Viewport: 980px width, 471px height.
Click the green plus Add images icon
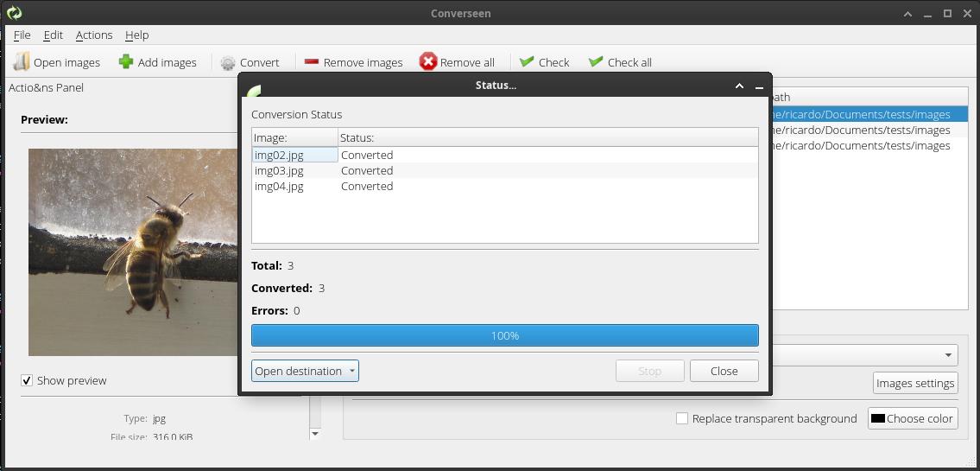(x=126, y=62)
